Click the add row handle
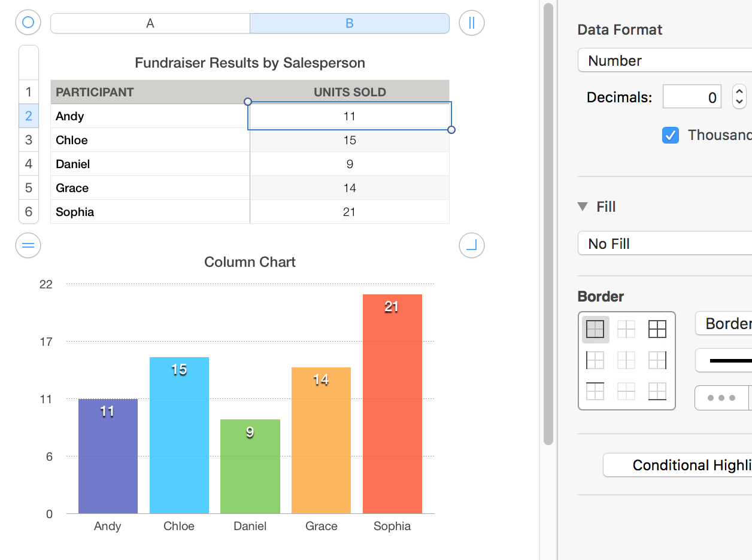Viewport: 752px width, 560px height. [28, 245]
